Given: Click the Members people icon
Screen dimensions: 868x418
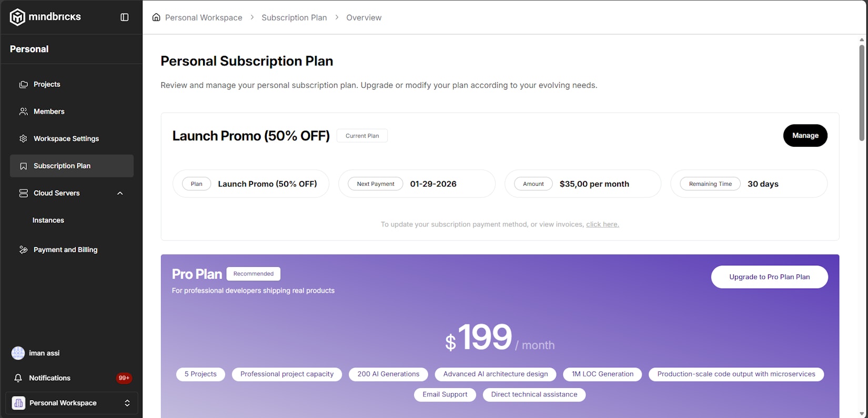Looking at the screenshot, I should coord(23,112).
